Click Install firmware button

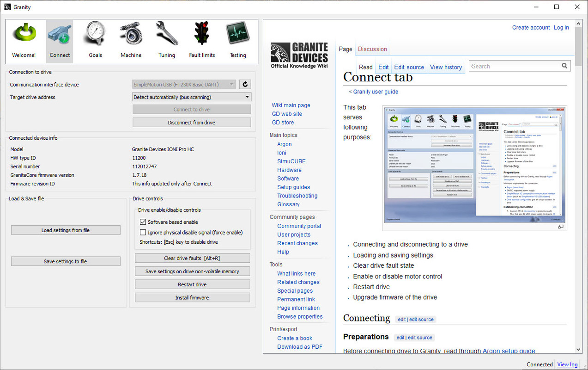point(192,297)
